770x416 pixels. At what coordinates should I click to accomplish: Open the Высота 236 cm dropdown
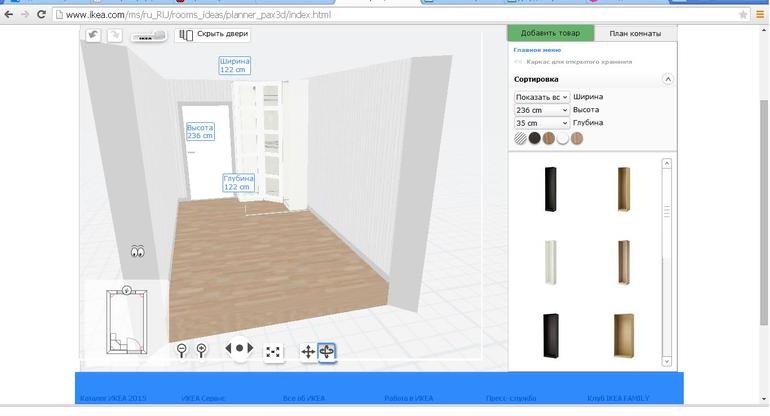coord(541,110)
